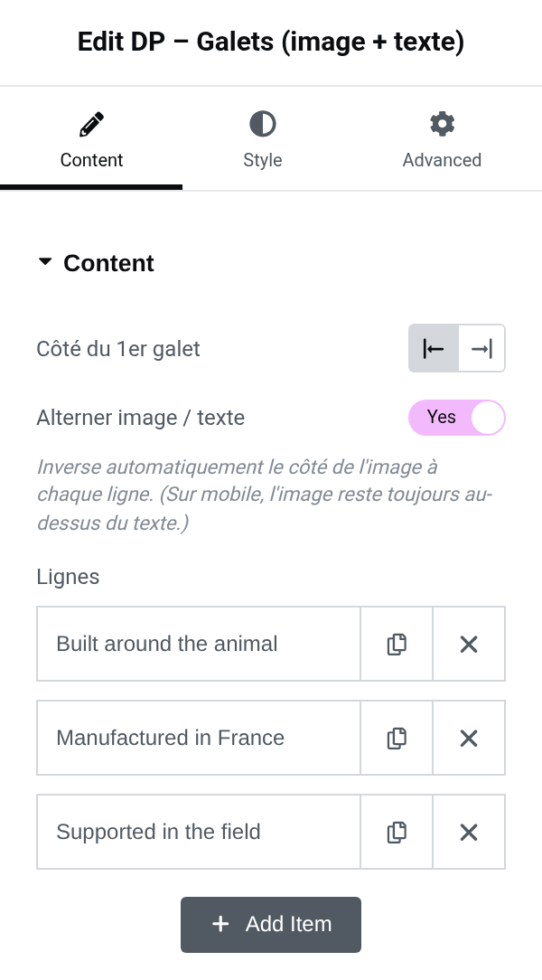Duplicate the 'Built around the animal' row

click(x=397, y=644)
